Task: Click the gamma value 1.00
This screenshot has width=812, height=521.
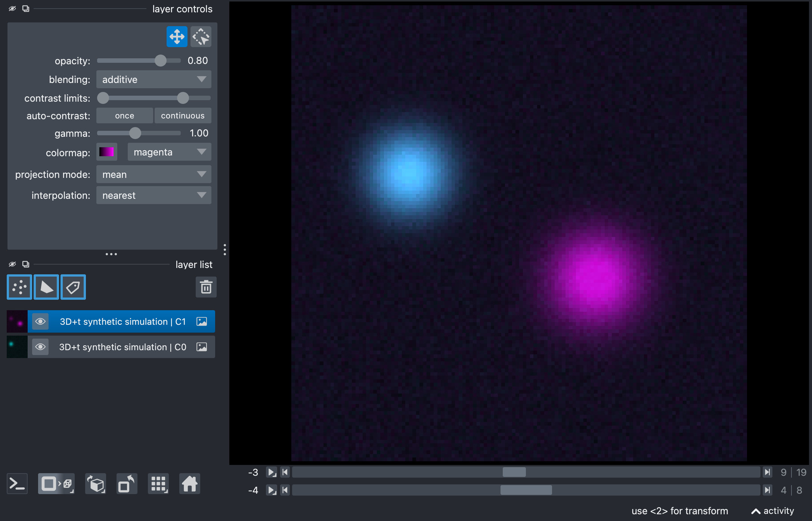Action: 199,133
